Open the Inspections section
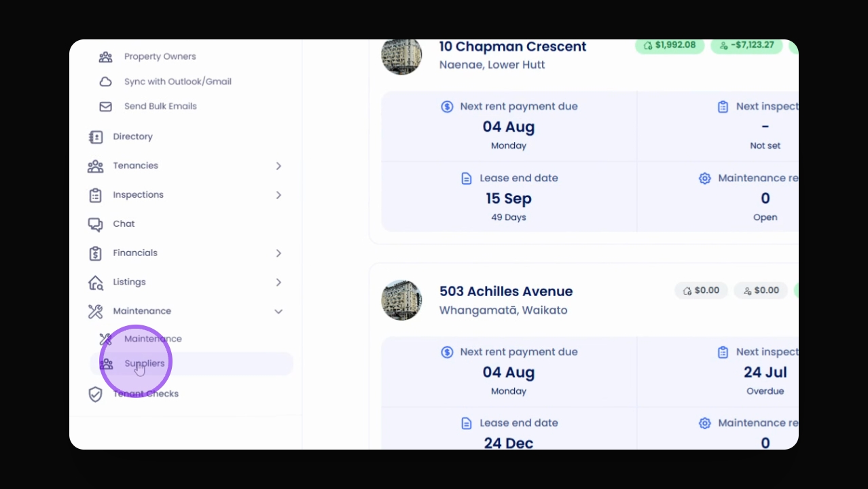 tap(138, 195)
